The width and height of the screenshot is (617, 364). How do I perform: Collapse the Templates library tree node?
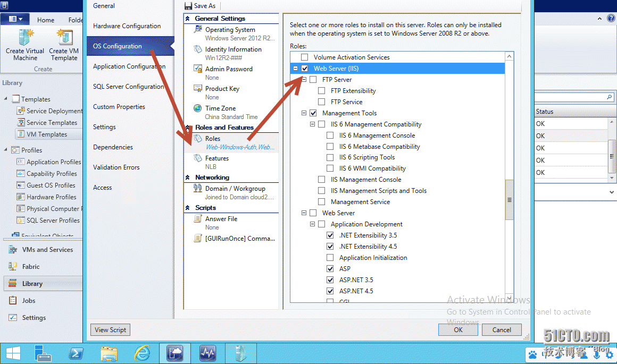tap(5, 99)
